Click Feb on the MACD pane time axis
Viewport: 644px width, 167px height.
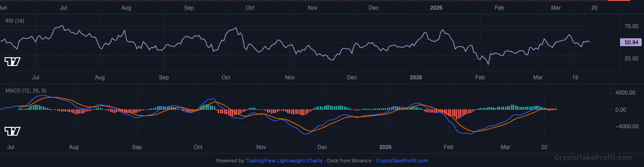(448, 147)
